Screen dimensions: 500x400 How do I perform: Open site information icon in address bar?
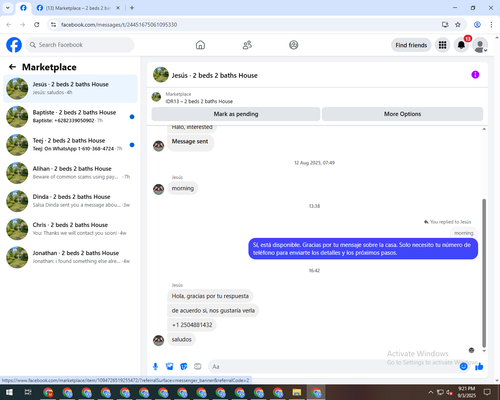[53, 24]
